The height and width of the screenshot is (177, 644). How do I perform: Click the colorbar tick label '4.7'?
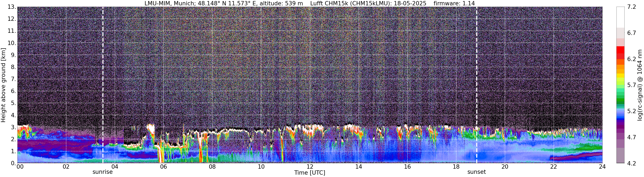click(x=632, y=137)
